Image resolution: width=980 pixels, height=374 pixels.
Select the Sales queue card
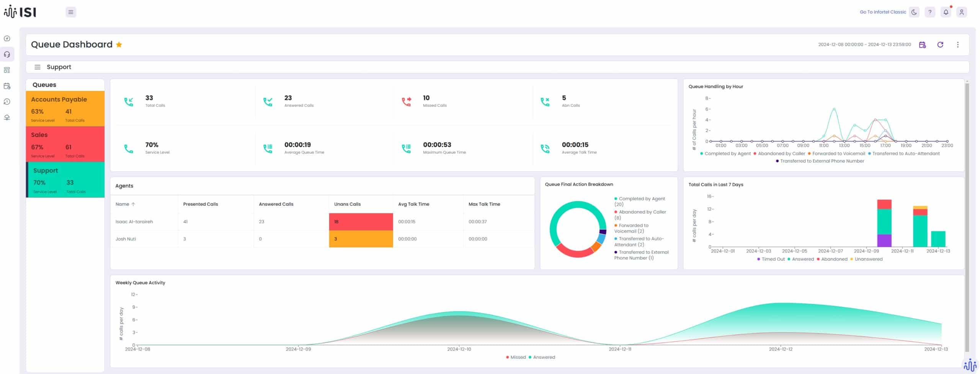[65, 145]
